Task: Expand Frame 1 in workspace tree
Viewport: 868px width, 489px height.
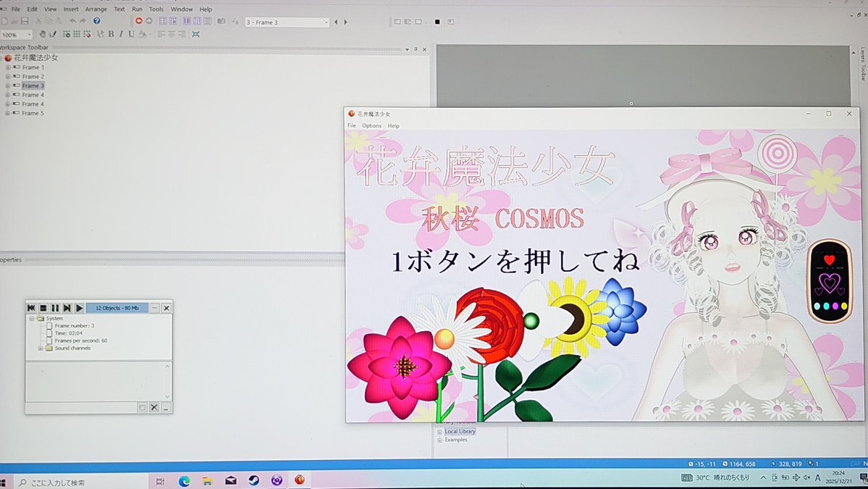Action: point(8,67)
